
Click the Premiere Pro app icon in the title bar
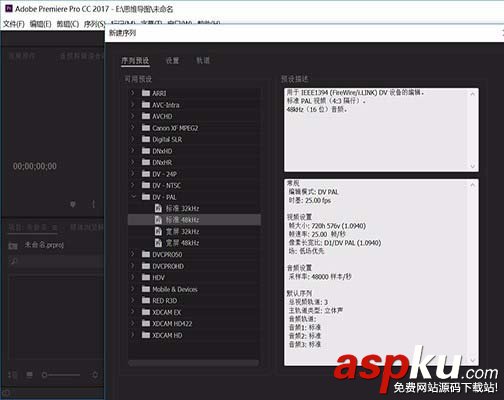(x=9, y=8)
